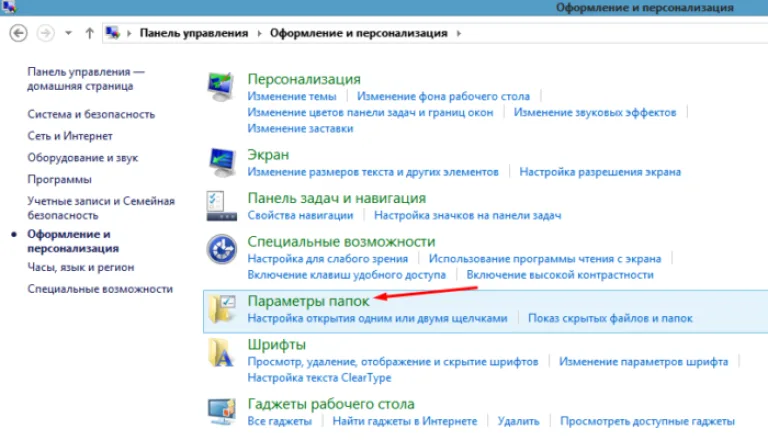Open Изменение звуковых эффектов
The width and height of the screenshot is (768, 440).
tap(595, 112)
